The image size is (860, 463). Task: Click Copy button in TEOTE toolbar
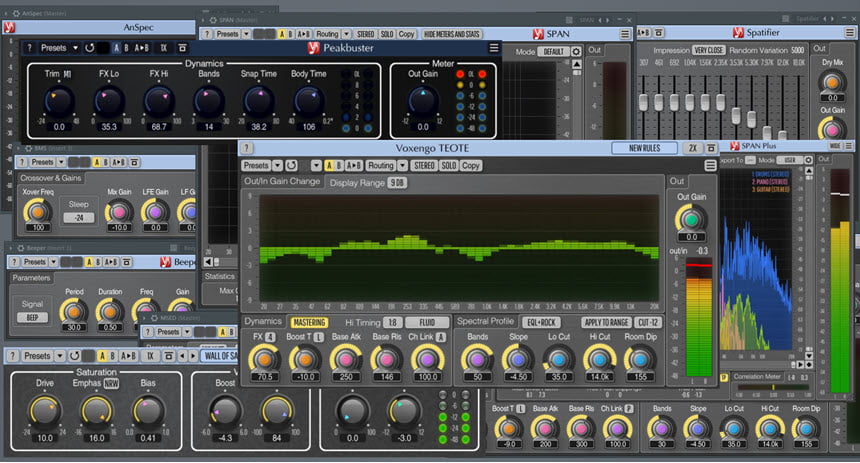point(471,165)
